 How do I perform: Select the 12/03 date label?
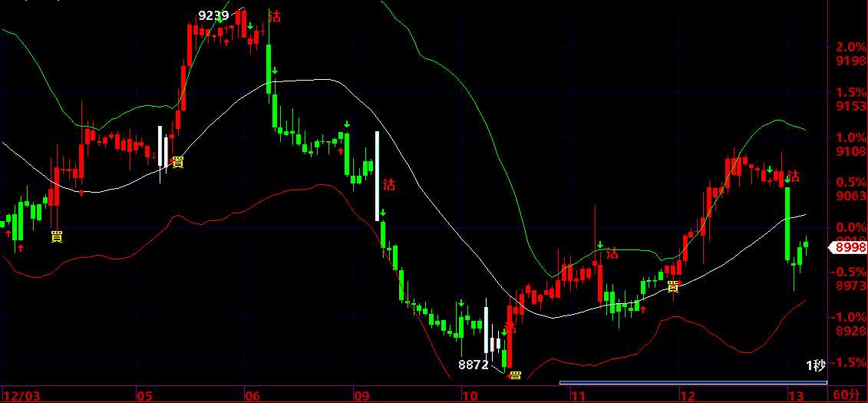(x=21, y=396)
